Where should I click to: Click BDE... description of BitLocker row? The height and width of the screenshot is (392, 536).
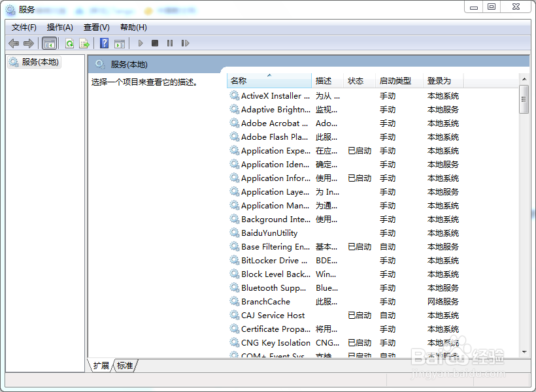click(326, 261)
